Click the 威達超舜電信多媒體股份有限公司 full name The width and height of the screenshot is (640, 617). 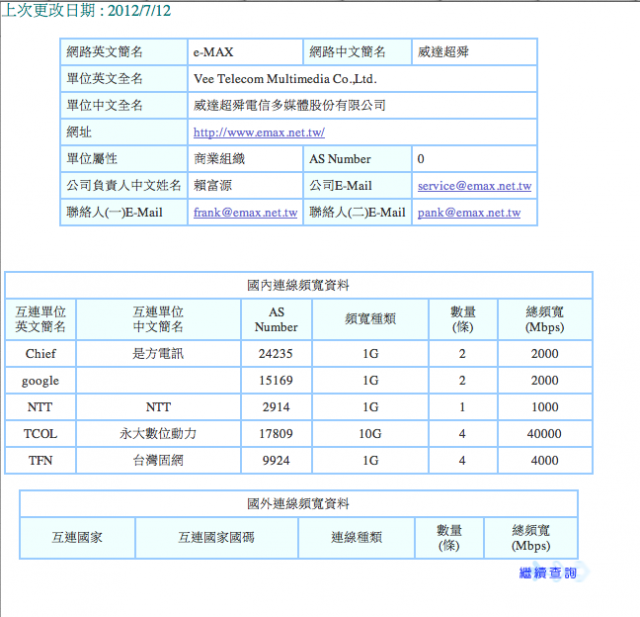(x=289, y=105)
